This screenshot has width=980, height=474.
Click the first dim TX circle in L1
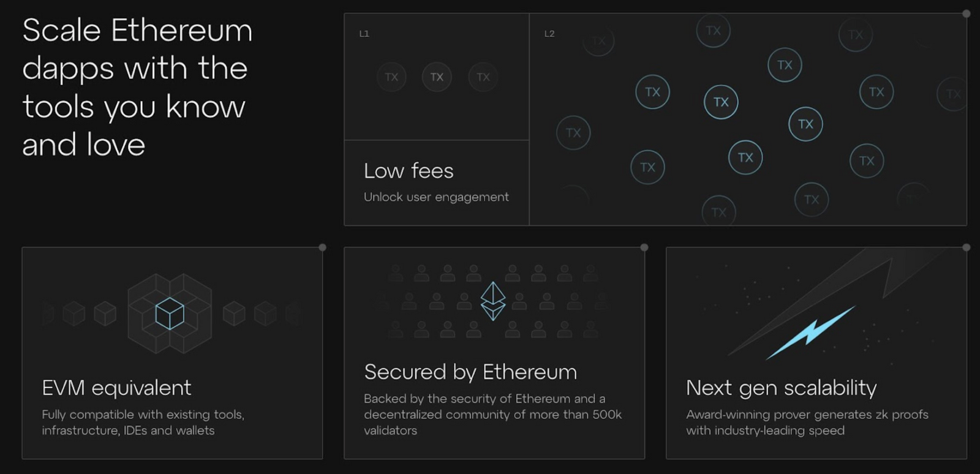(391, 77)
